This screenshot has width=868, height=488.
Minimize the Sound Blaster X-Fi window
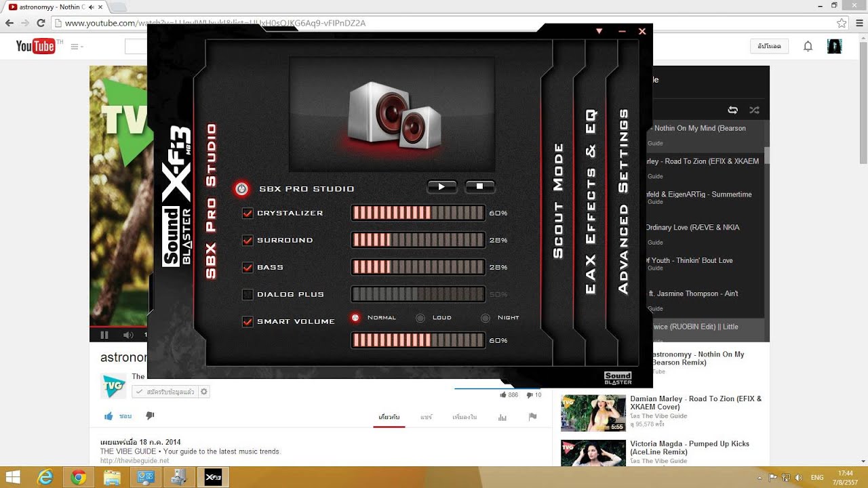coord(622,31)
